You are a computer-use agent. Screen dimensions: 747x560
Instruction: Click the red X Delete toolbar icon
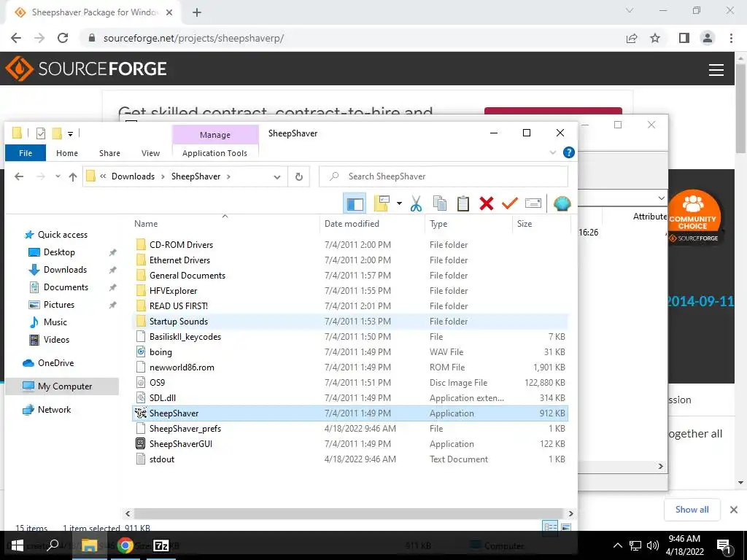(x=486, y=203)
